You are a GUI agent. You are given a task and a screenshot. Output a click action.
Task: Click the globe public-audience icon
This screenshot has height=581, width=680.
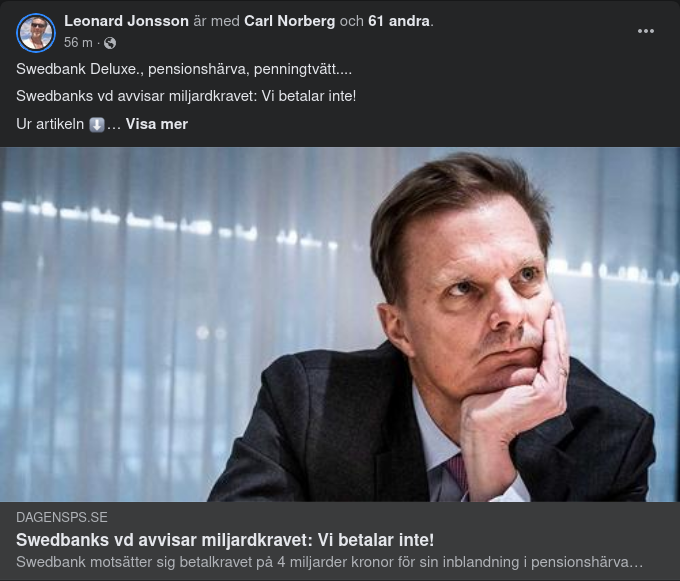[x=110, y=43]
